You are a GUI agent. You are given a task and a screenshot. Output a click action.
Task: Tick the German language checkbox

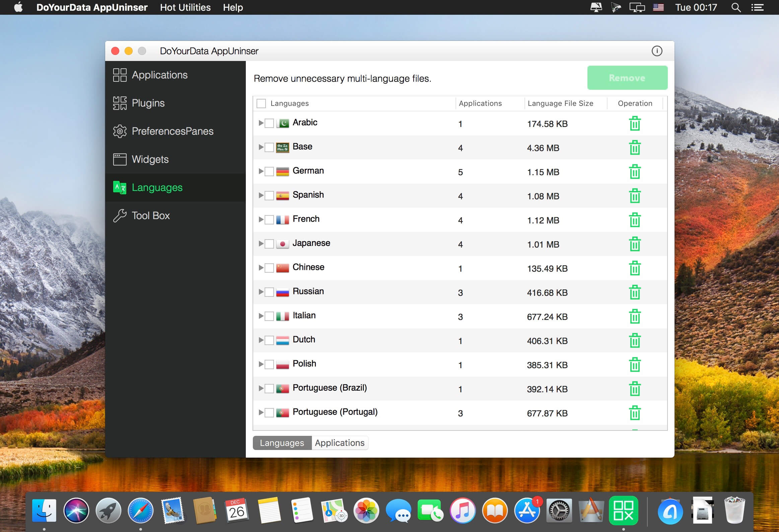tap(269, 171)
